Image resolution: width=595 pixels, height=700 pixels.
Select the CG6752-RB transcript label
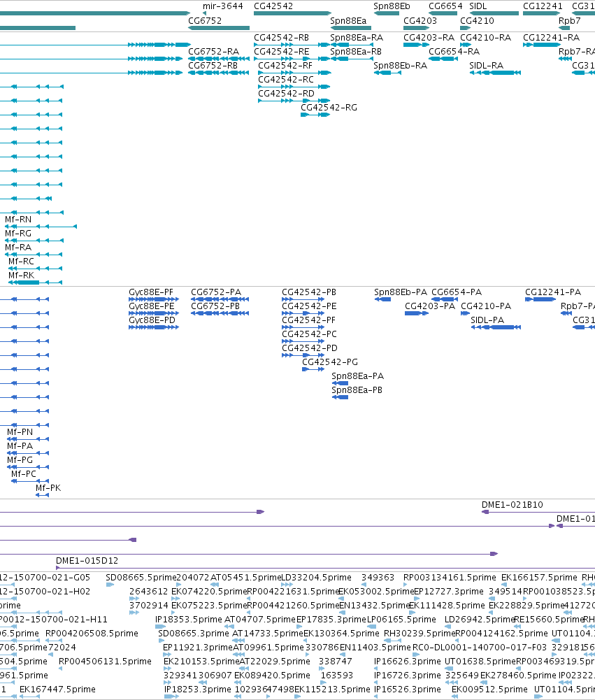tap(213, 65)
